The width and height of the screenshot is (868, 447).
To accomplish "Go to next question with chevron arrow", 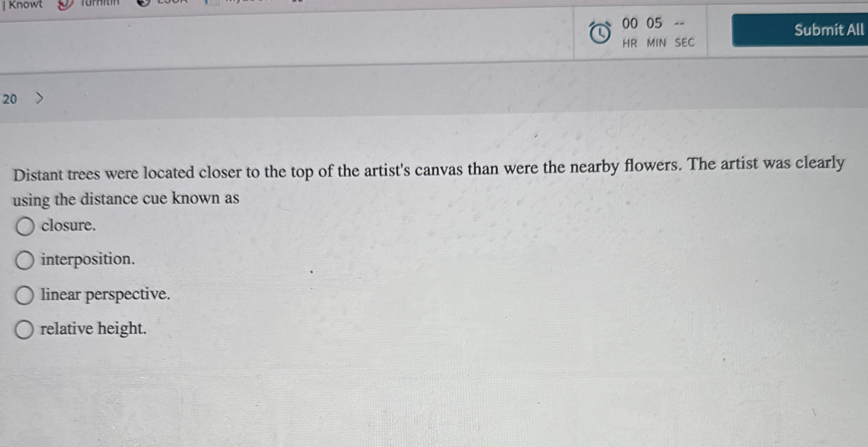I will [40, 98].
